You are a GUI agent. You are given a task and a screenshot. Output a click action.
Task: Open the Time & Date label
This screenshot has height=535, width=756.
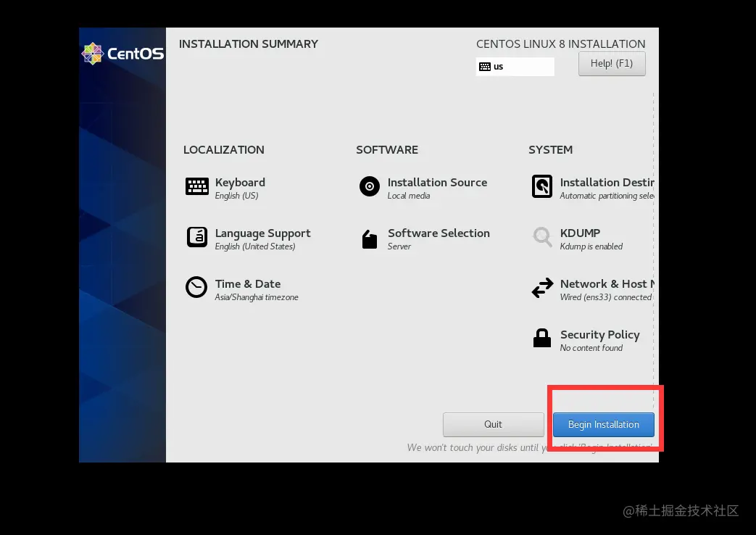[248, 283]
